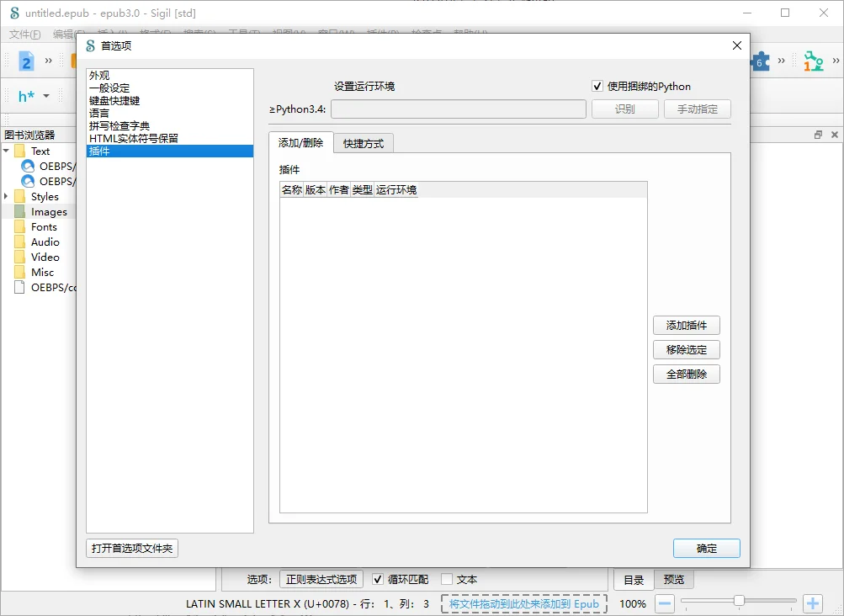This screenshot has height=616, width=844.
Task: Select the Text folder in the book browser
Action: coord(40,151)
